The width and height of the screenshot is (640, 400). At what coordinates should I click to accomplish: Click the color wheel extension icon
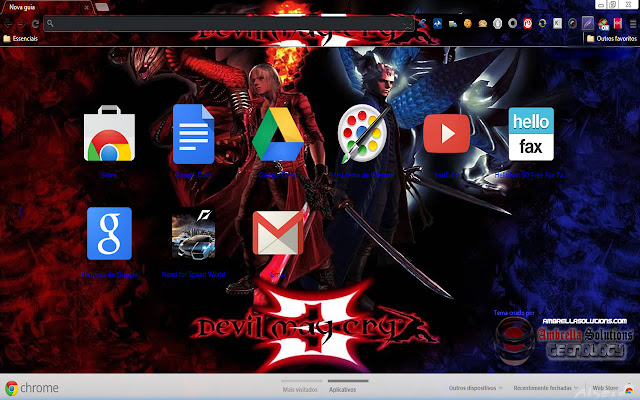point(572,24)
